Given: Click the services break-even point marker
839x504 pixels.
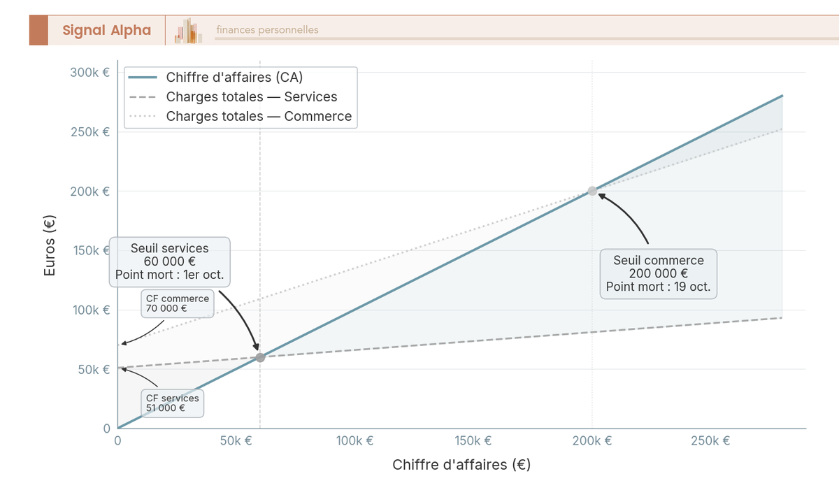Looking at the screenshot, I should [260, 357].
